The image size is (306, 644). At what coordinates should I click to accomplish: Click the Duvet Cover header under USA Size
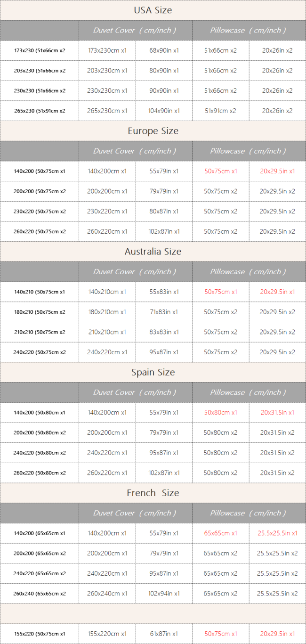[135, 30]
